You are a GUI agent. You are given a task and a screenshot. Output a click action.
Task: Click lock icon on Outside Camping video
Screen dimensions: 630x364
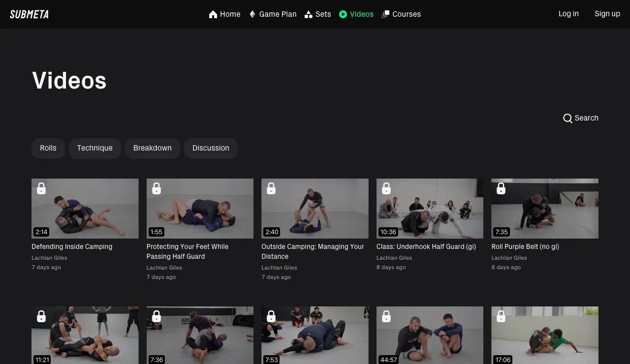271,188
